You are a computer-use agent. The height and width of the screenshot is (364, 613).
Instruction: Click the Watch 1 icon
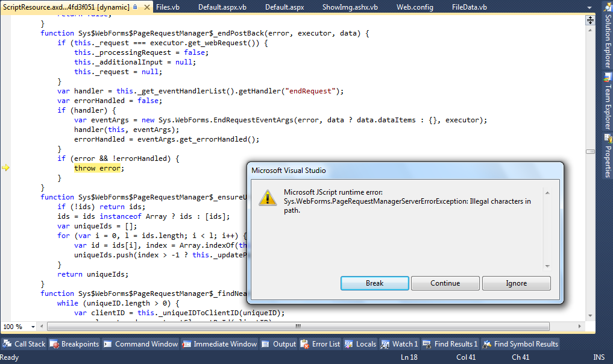point(385,344)
